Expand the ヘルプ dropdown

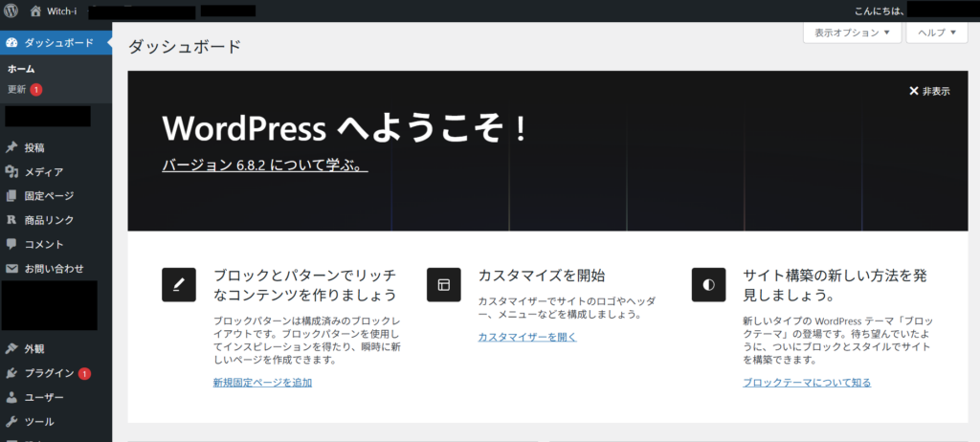pos(938,33)
